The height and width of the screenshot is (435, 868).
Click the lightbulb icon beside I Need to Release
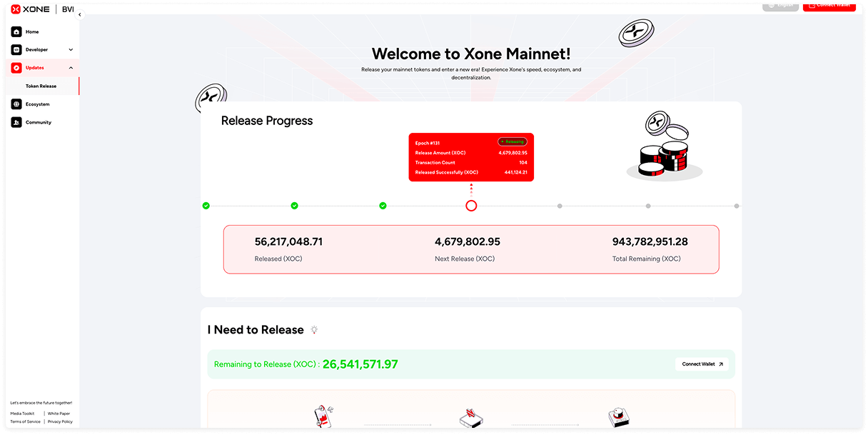(314, 330)
